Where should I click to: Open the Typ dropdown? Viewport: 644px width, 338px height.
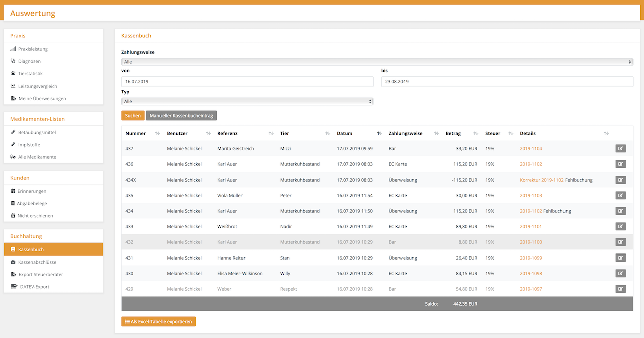coord(247,101)
